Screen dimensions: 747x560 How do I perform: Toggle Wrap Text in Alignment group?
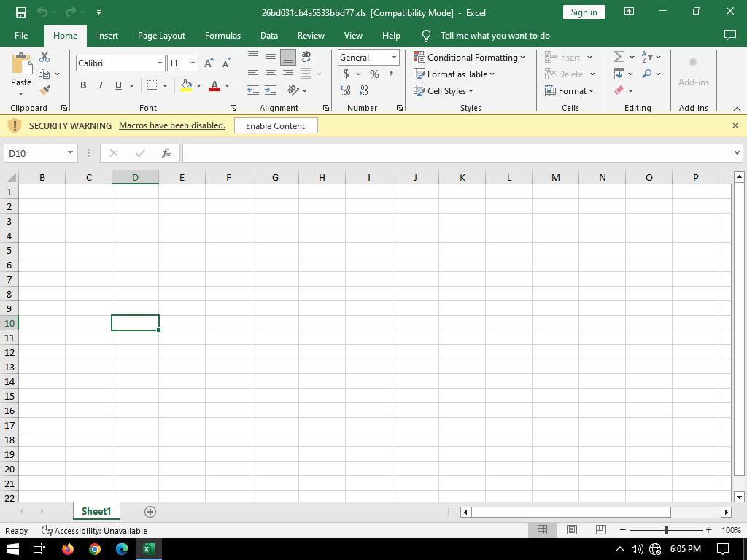[306, 57]
